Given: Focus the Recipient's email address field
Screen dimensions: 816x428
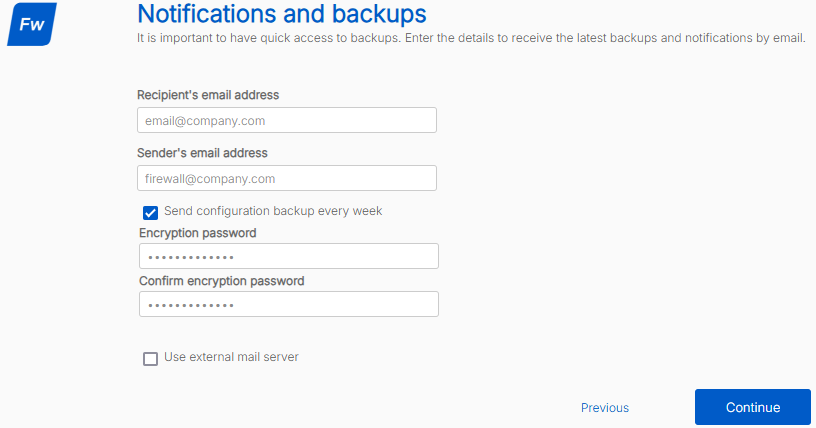Looking at the screenshot, I should click(287, 120).
